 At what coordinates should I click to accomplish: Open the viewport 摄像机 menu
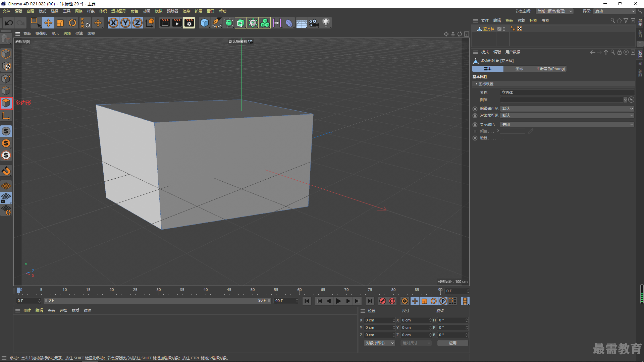pos(41,34)
